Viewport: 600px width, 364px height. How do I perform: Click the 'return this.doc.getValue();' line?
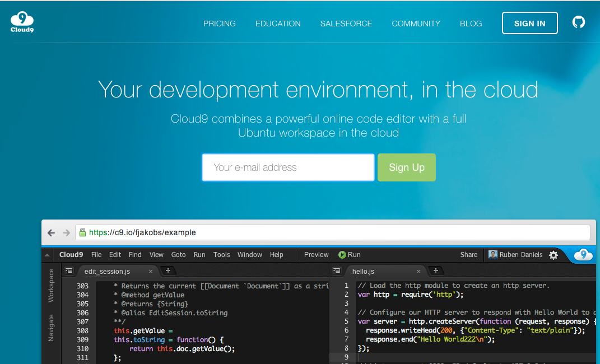tap(182, 349)
